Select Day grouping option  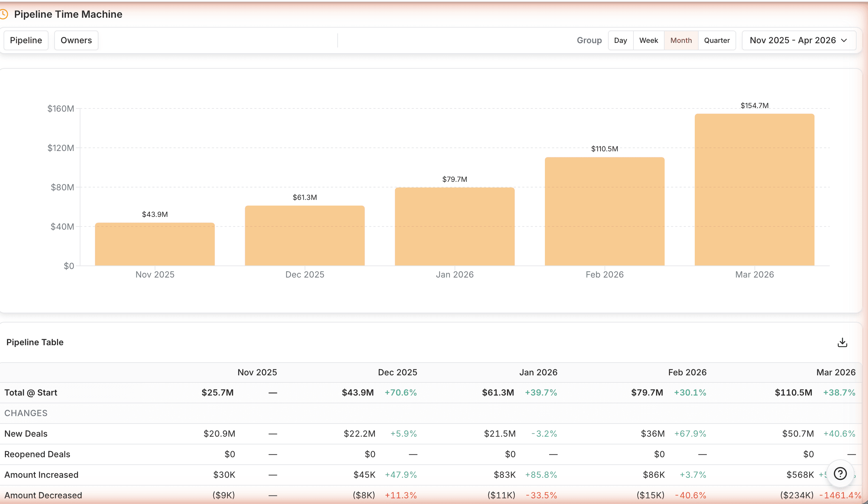[x=620, y=40]
